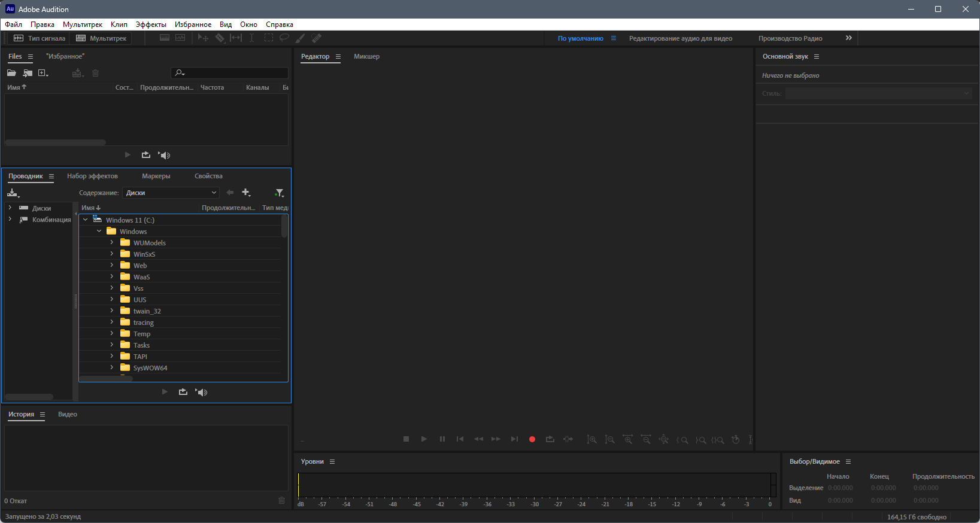Import file icon in Files panel
This screenshot has width=980, height=523.
tap(28, 73)
